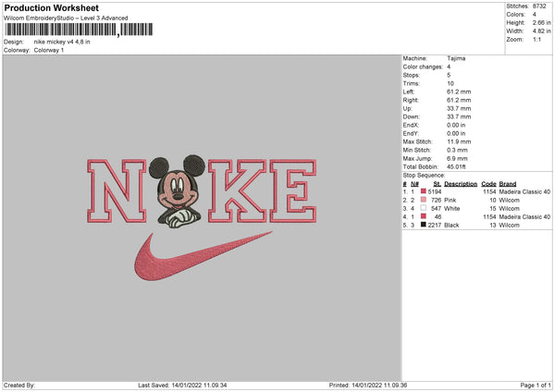The width and height of the screenshot is (555, 392).
Task: Click the letter E in the embroidered design
Action: (x=293, y=191)
